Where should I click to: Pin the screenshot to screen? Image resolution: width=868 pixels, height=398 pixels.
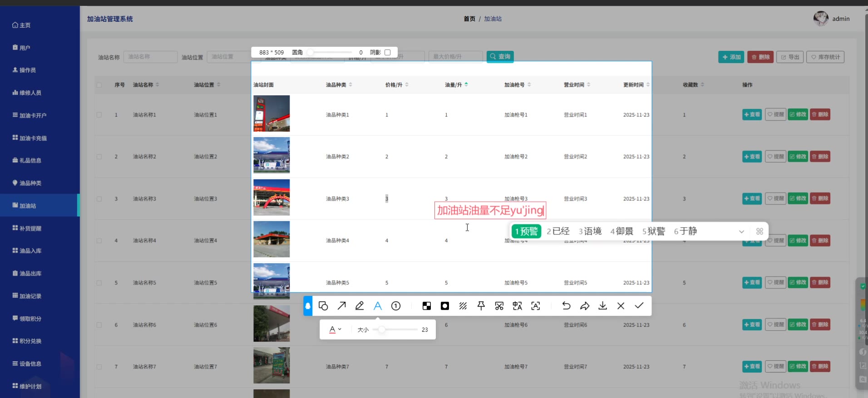[x=481, y=306]
